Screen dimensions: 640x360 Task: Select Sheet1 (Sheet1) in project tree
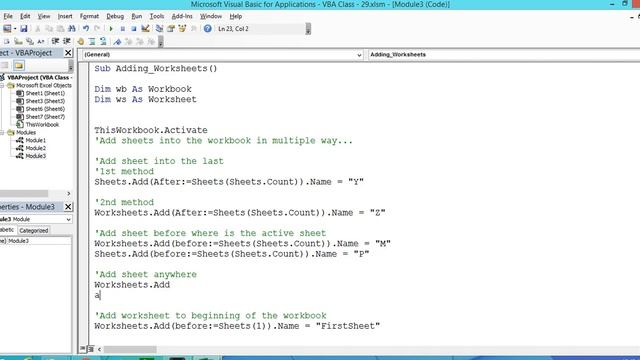(x=45, y=93)
